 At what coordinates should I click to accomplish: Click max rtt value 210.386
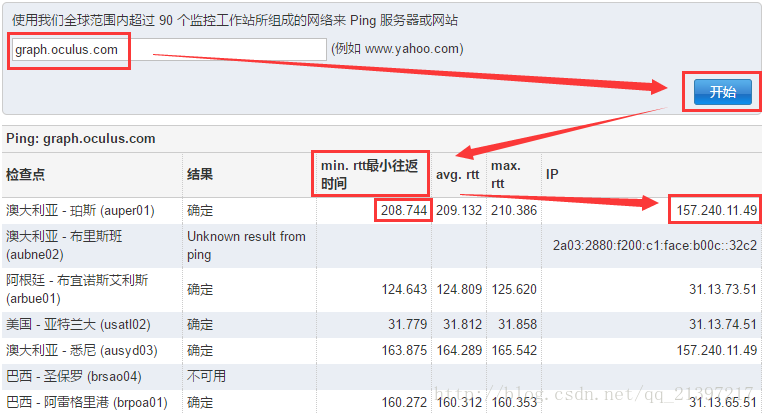514,210
